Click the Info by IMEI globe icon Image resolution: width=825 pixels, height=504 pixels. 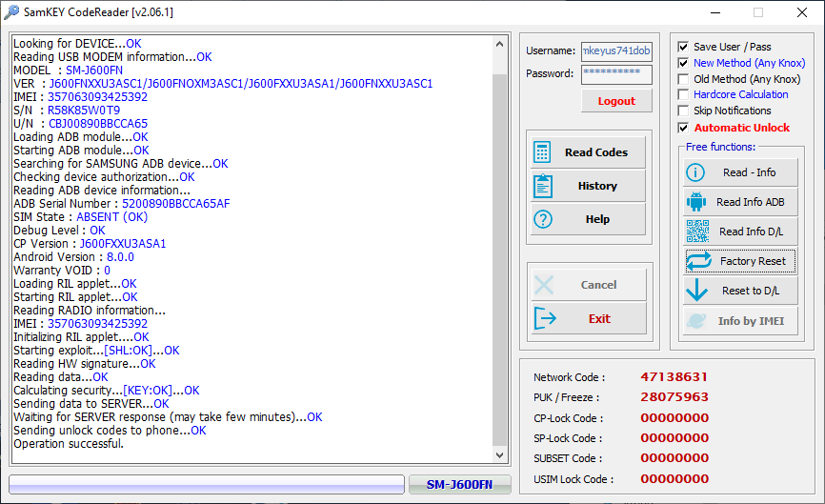(x=696, y=320)
